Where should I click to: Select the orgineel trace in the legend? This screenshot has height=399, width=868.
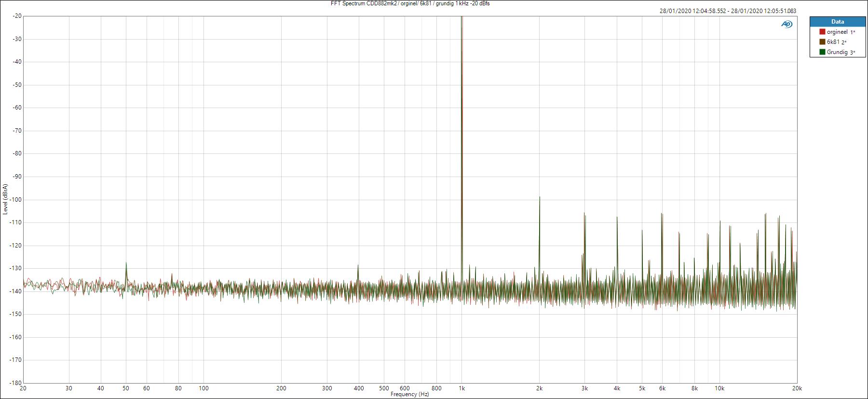837,32
